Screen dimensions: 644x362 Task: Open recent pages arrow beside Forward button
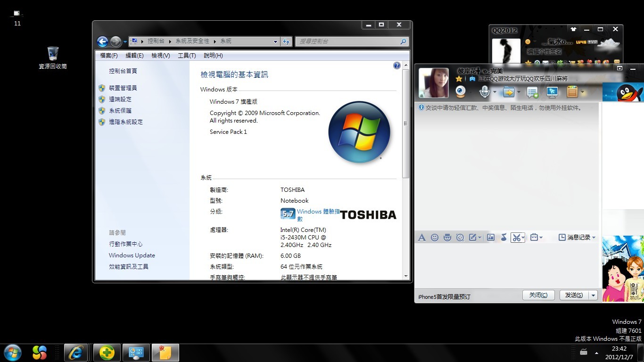pos(125,41)
